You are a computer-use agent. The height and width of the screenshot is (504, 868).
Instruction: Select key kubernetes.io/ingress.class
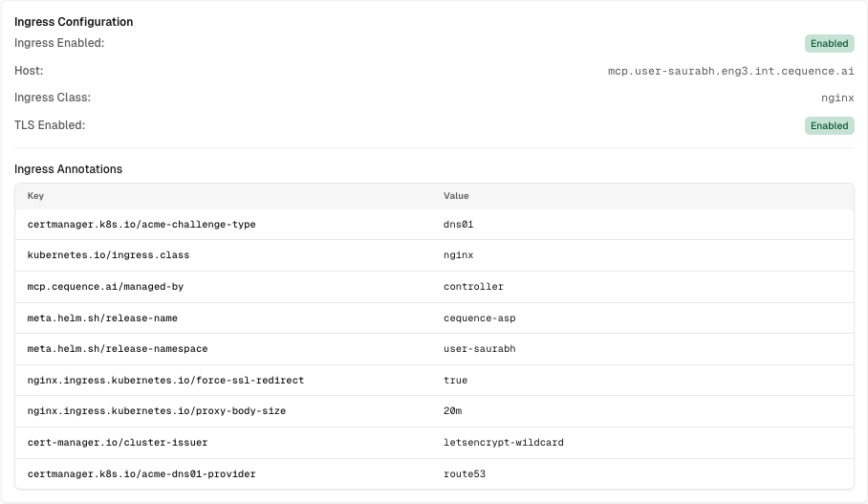click(109, 255)
